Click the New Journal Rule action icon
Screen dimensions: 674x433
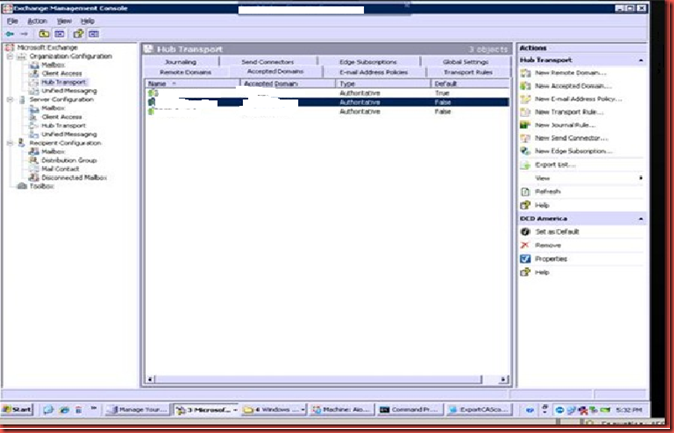tap(525, 125)
